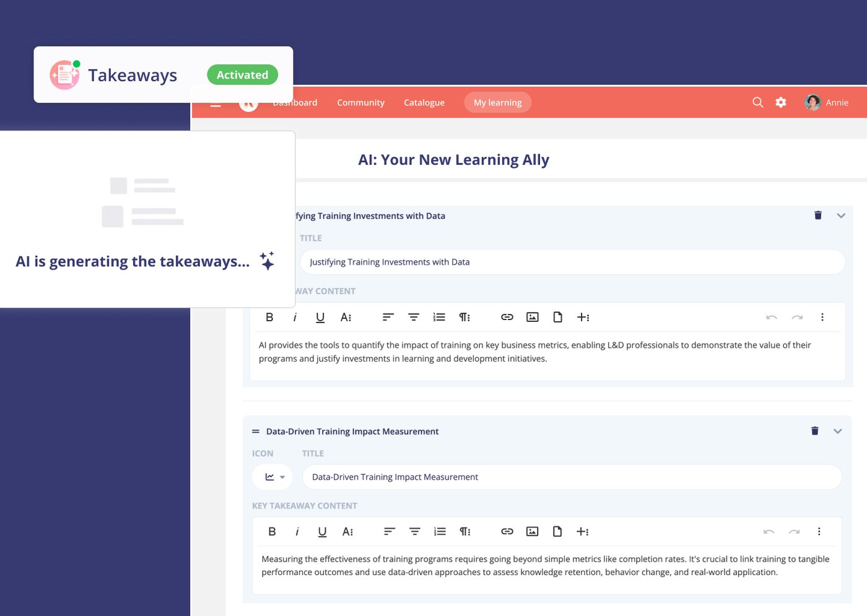This screenshot has width=867, height=616.
Task: Delete the Justifying Training Investments takeaway
Action: (818, 215)
